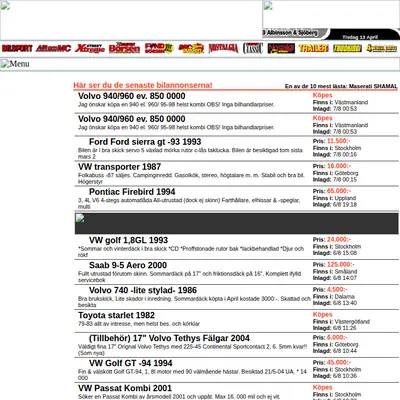Screen dimensions: 400x400
Task: Open the VW transporter 1987 ad
Action: pyautogui.click(x=119, y=167)
